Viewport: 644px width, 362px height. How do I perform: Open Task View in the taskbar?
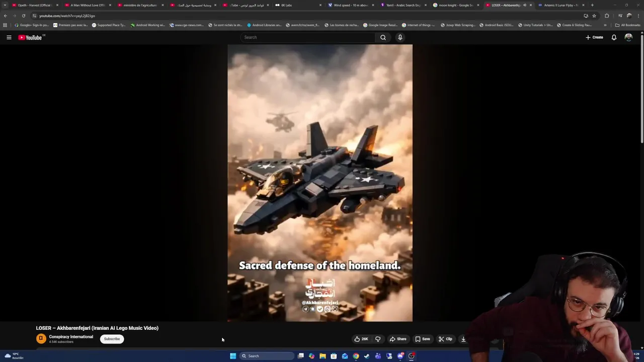pos(301,356)
